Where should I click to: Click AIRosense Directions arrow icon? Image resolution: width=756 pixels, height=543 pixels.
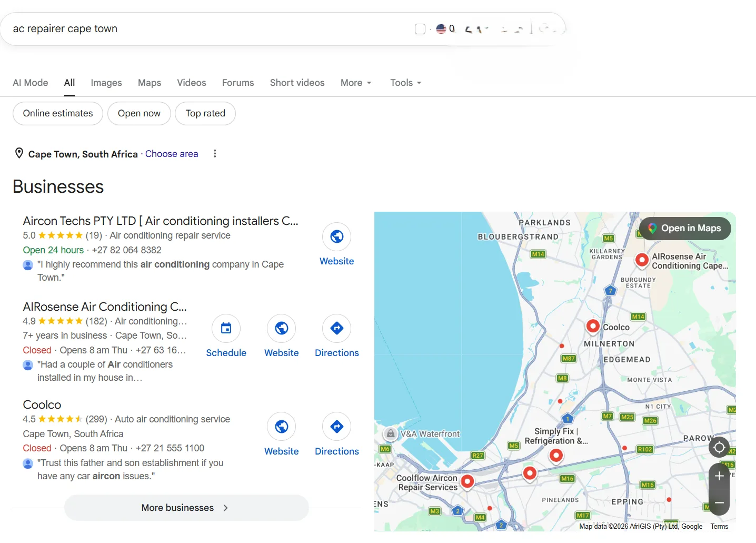pyautogui.click(x=337, y=329)
